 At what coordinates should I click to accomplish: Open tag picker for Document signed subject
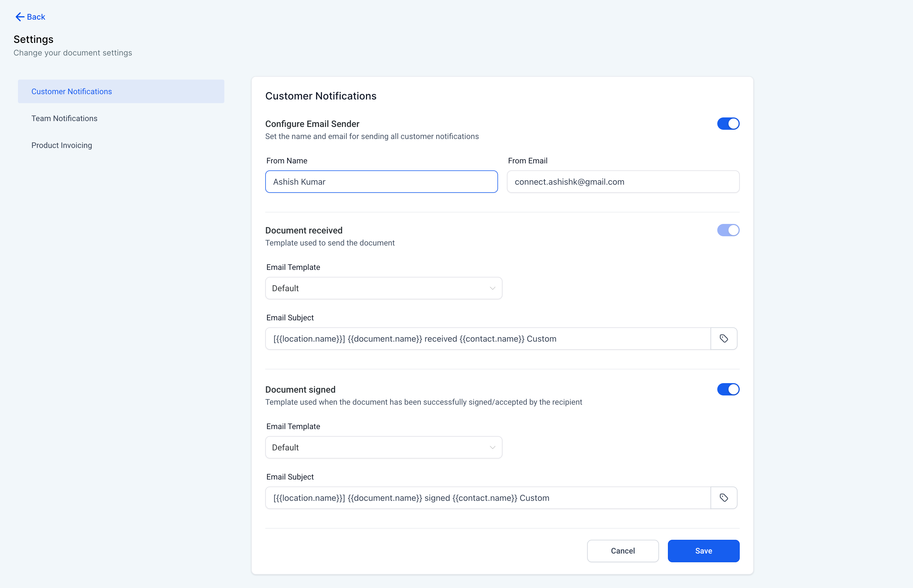pos(723,498)
